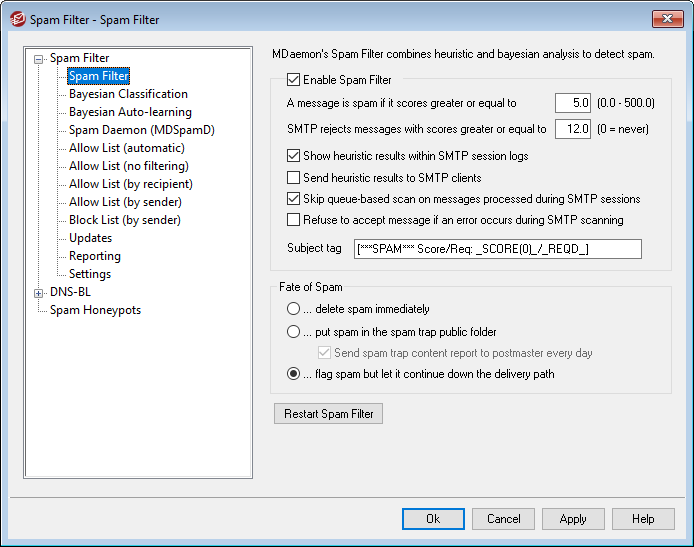Viewport: 694px width, 547px height.
Task: Select Block List (by sender) item
Action: tap(125, 220)
